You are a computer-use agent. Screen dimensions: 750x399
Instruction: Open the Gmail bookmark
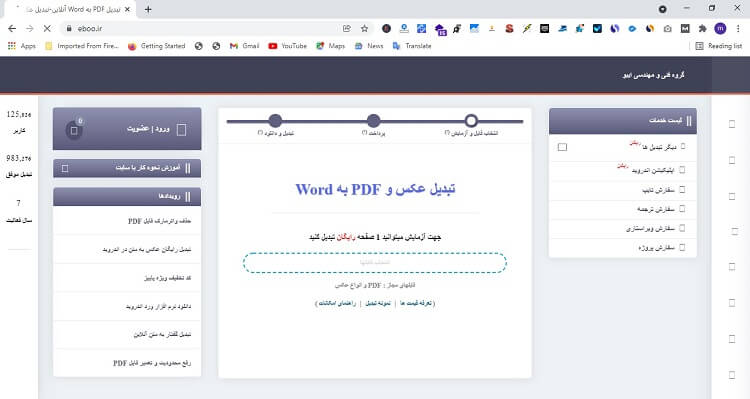(x=244, y=46)
